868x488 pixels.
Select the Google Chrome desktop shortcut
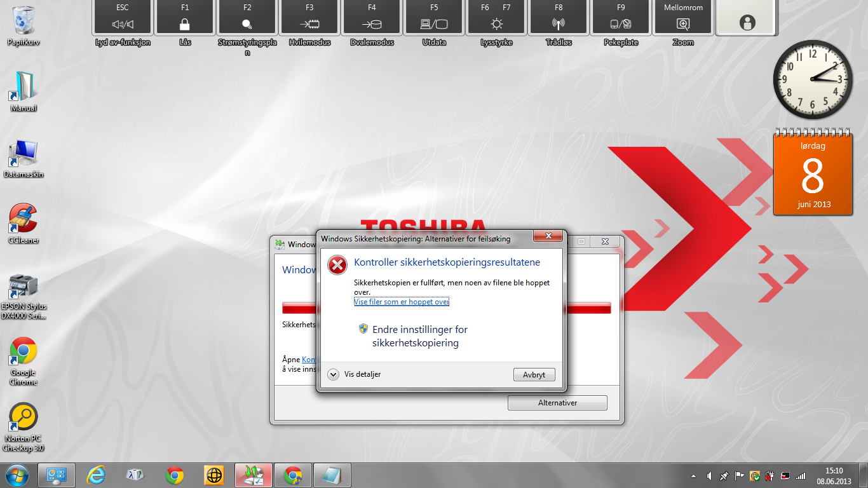(x=24, y=361)
